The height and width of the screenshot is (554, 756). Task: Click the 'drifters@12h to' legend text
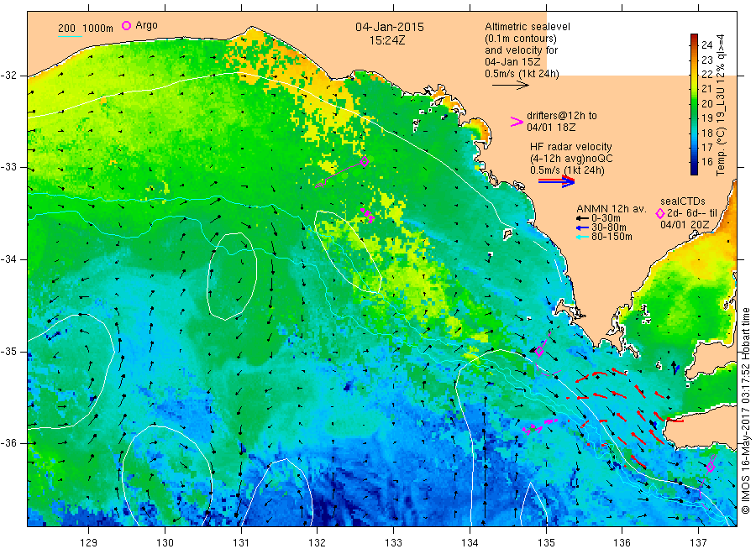(562, 116)
